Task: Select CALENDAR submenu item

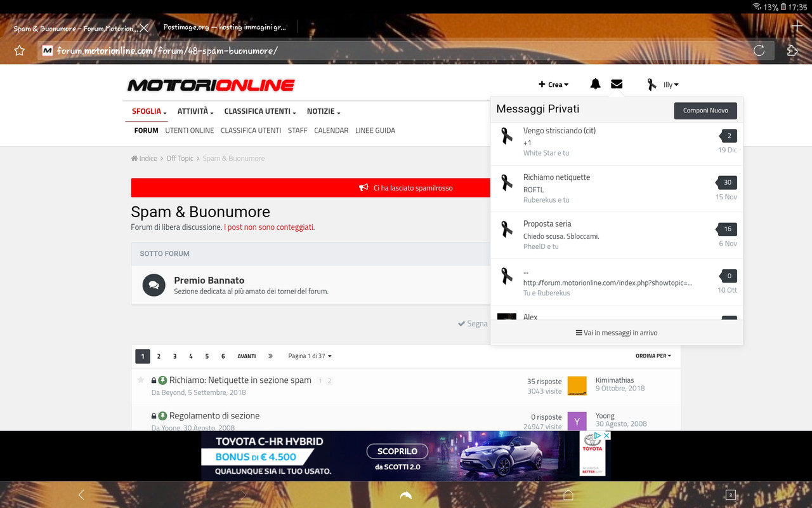Action: point(331,130)
